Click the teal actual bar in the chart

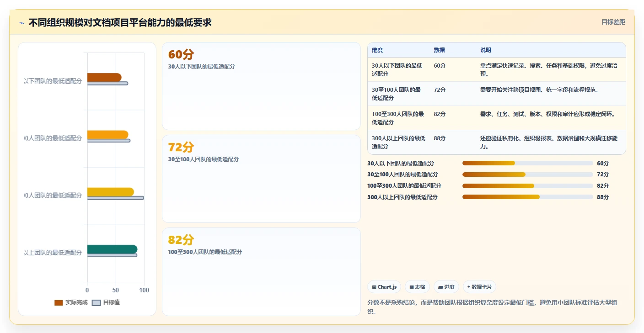pyautogui.click(x=112, y=249)
